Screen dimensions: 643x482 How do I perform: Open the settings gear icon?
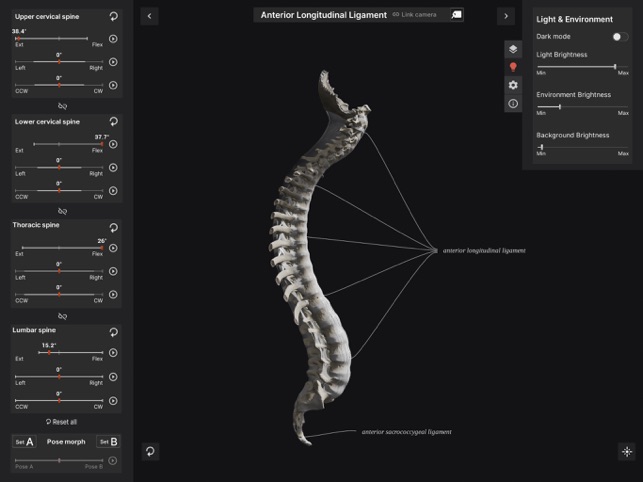(513, 85)
